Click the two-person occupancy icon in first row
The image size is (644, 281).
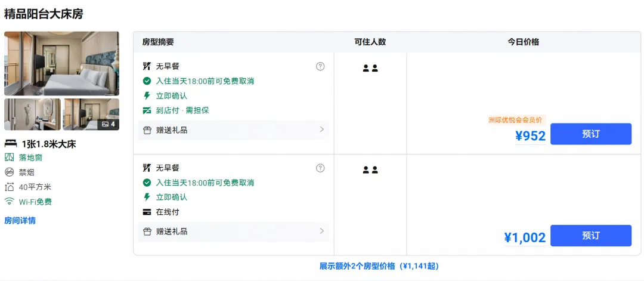(370, 68)
